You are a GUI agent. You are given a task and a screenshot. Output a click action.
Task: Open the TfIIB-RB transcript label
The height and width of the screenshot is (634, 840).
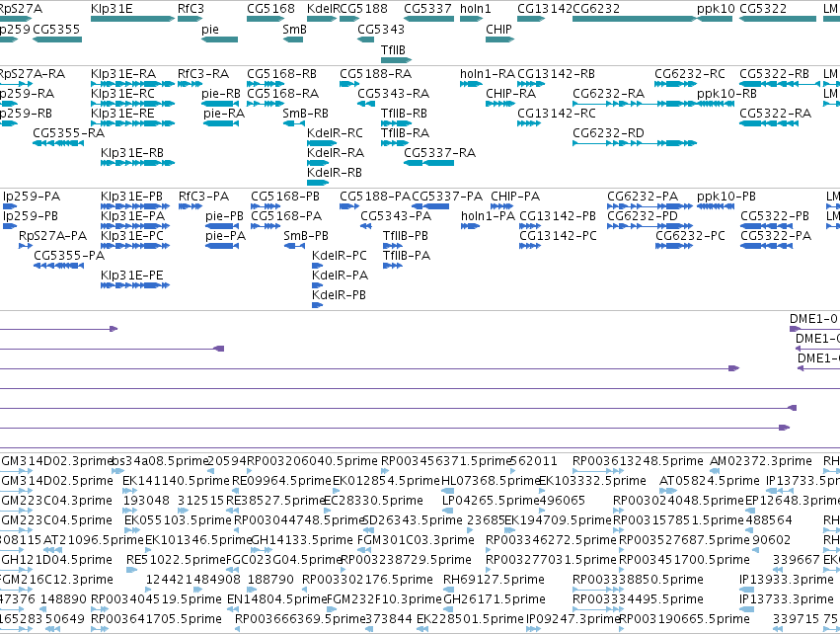click(x=404, y=114)
